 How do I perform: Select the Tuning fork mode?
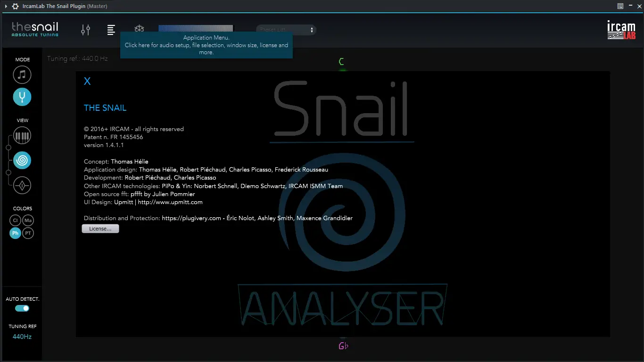[22, 97]
